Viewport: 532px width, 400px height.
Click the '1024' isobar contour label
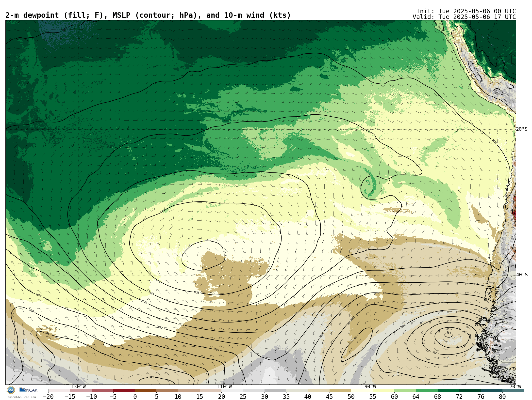pos(151,293)
